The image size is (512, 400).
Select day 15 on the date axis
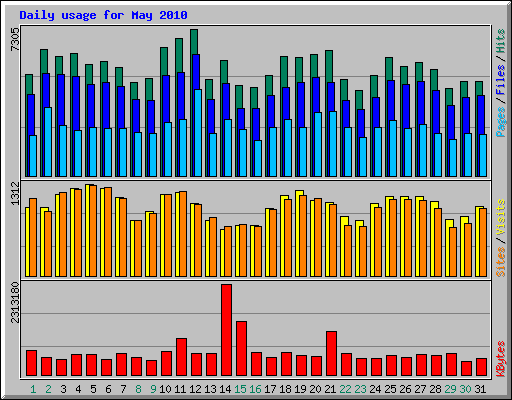pos(240,389)
